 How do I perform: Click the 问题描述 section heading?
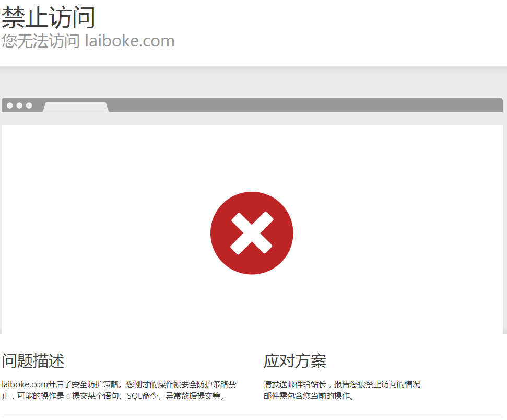pos(33,361)
